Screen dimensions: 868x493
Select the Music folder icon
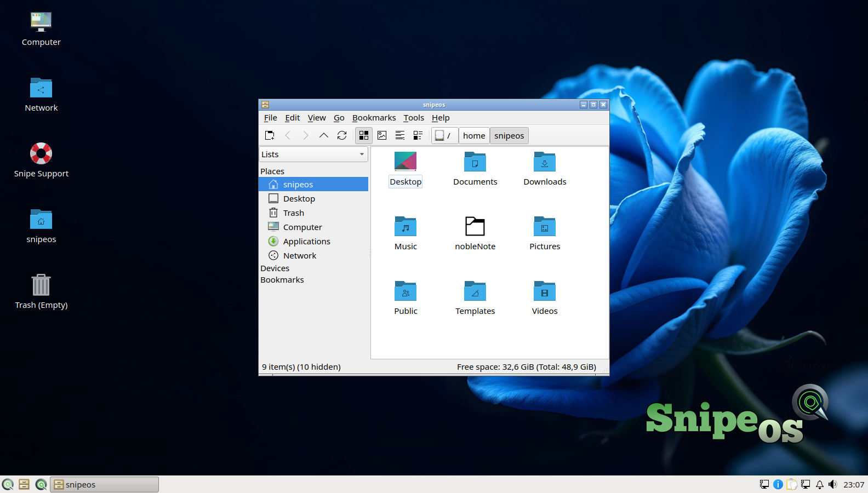[x=406, y=227]
